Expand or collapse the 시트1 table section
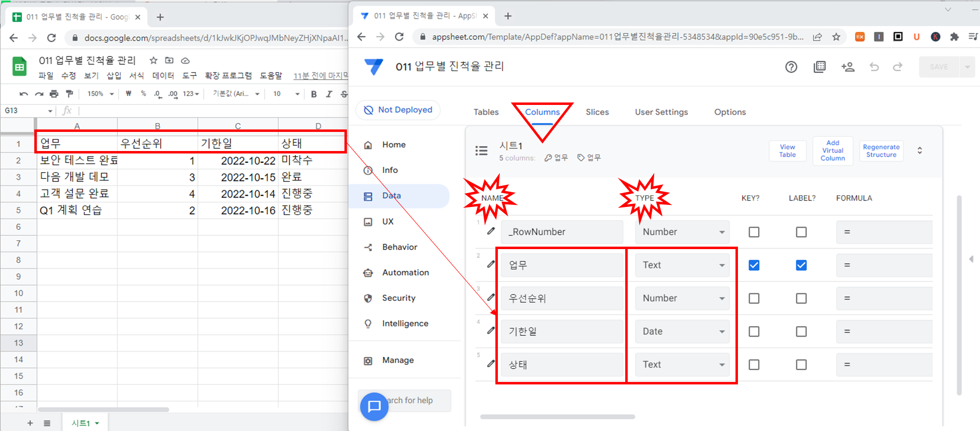Image resolution: width=980 pixels, height=431 pixels. 920,151
